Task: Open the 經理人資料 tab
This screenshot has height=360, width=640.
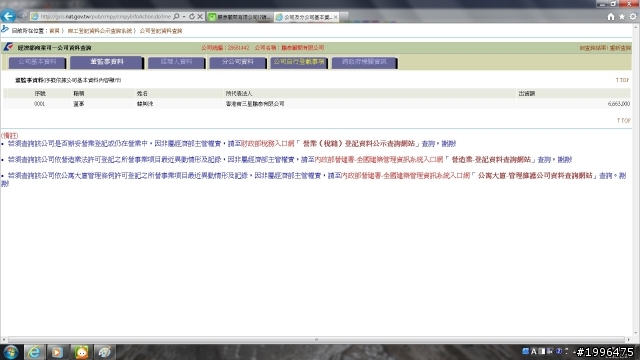Action: click(176, 62)
